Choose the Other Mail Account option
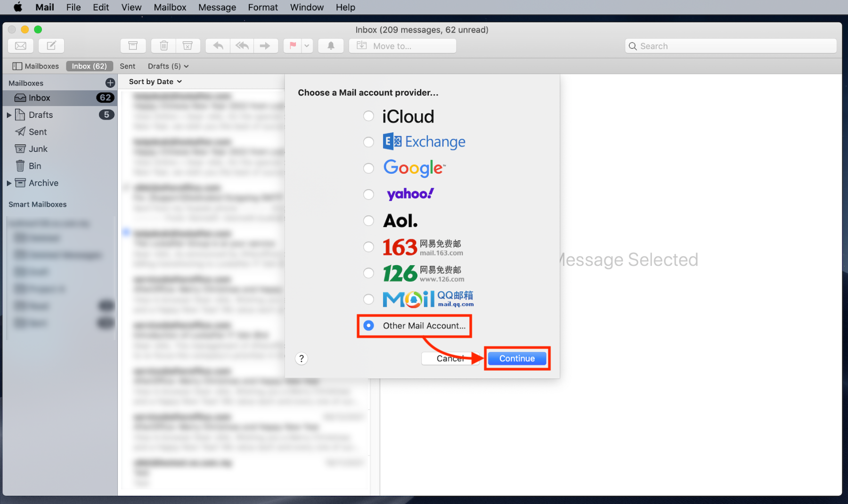Viewport: 848px width, 504px height. (x=368, y=325)
